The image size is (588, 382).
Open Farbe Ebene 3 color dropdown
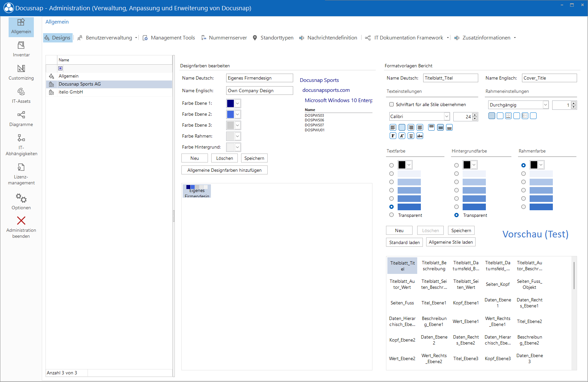237,125
